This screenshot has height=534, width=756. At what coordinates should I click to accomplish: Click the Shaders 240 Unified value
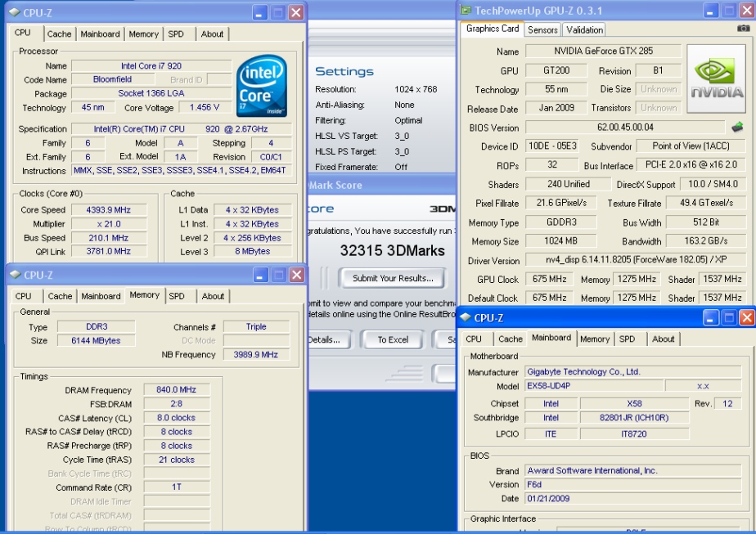click(568, 184)
